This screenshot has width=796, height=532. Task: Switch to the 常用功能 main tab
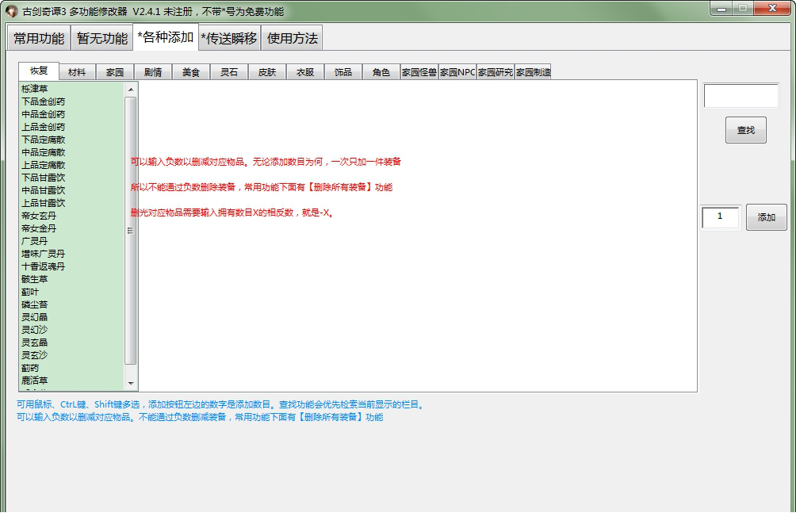pyautogui.click(x=39, y=38)
